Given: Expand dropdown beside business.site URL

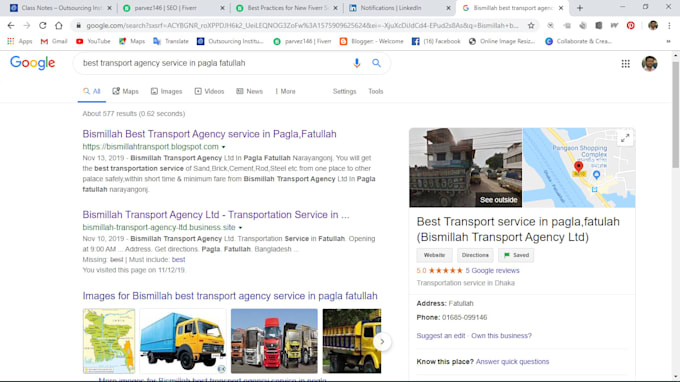Looking at the screenshot, I should [x=240, y=228].
